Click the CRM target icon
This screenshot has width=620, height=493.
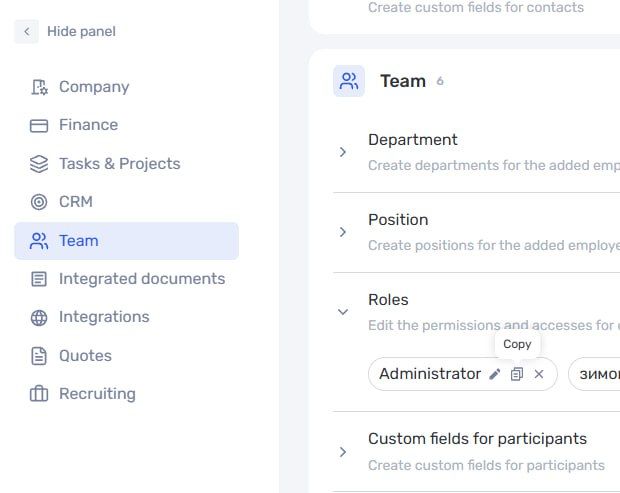39,202
